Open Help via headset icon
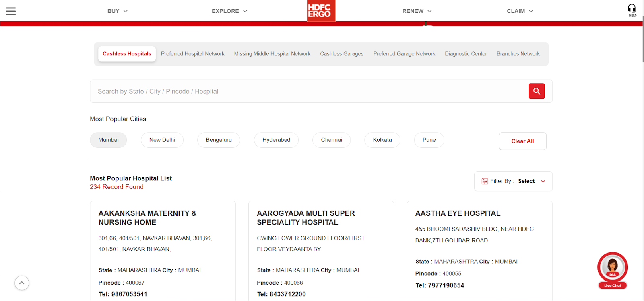The image size is (644, 301). click(x=632, y=10)
